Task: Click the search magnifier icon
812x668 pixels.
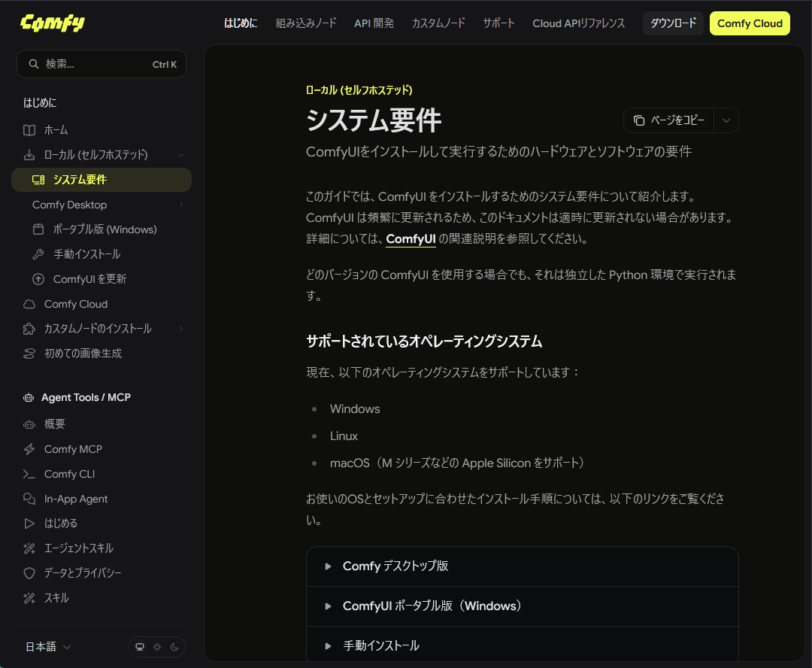Action: [34, 64]
